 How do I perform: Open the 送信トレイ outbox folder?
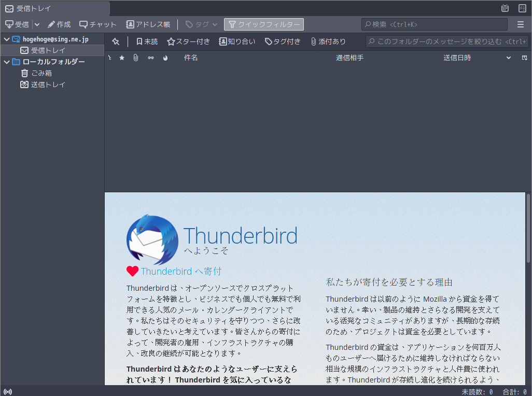pos(52,85)
